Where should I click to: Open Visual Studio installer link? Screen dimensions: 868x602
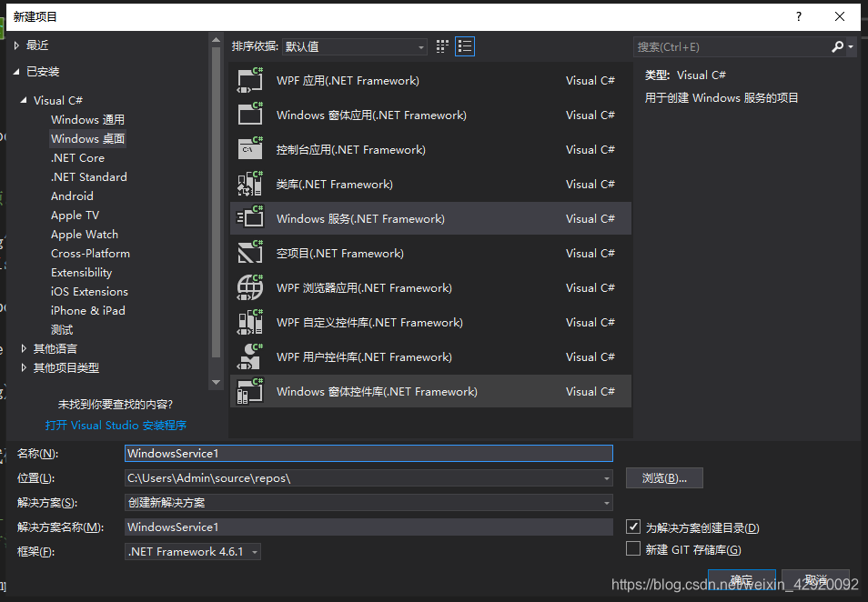(x=116, y=425)
